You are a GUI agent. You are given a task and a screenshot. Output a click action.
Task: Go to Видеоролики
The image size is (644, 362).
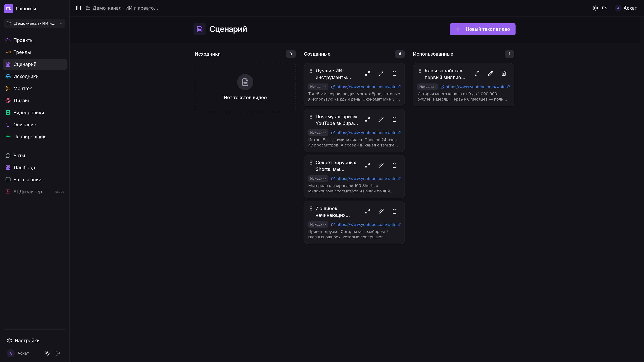tap(35, 113)
